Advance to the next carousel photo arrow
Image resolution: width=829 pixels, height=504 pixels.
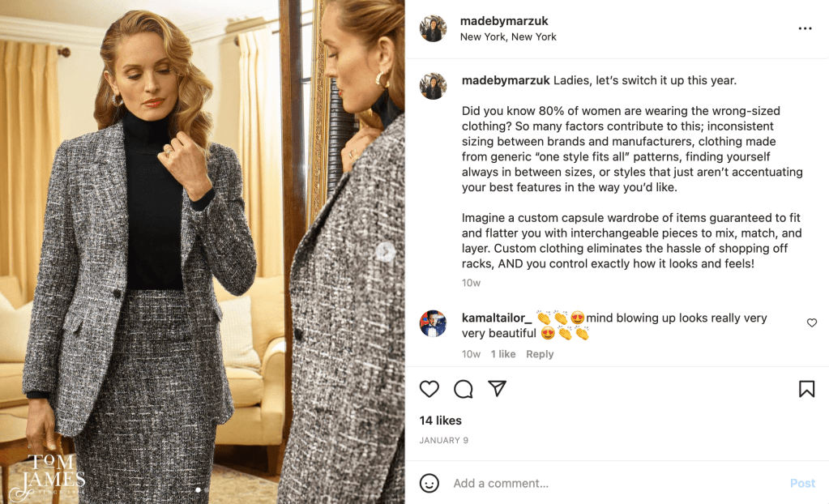386,252
